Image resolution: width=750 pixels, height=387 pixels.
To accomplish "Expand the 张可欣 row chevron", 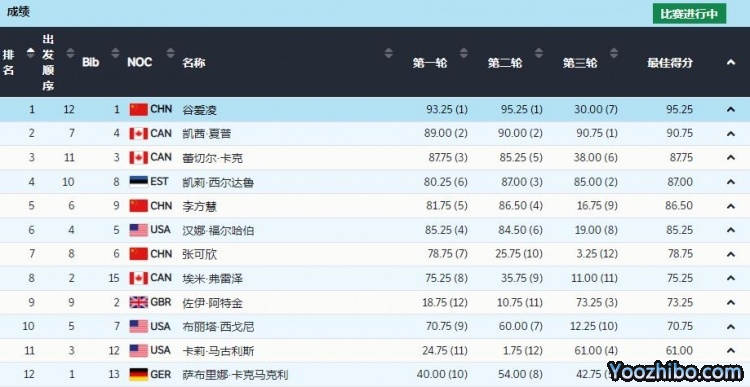I will tap(730, 254).
